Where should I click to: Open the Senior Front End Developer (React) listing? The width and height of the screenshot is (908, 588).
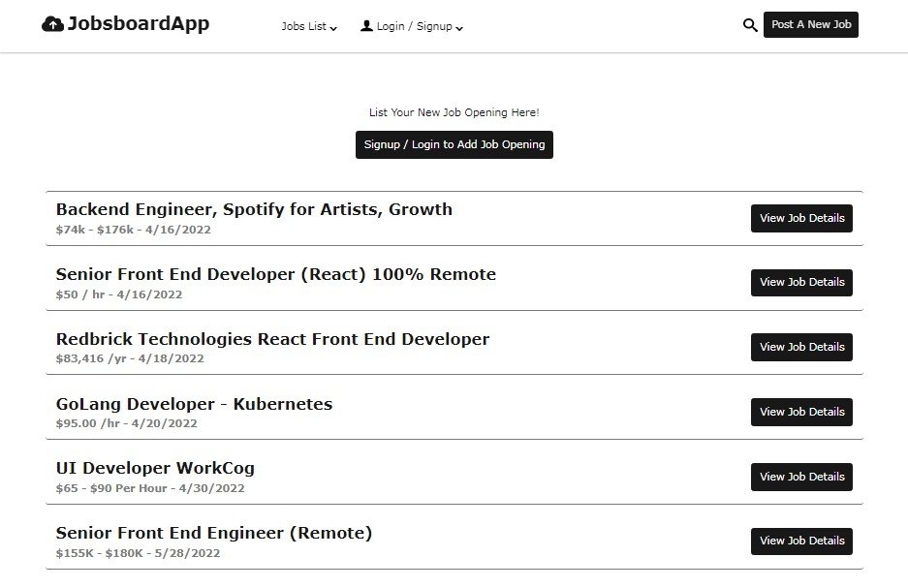click(x=274, y=274)
